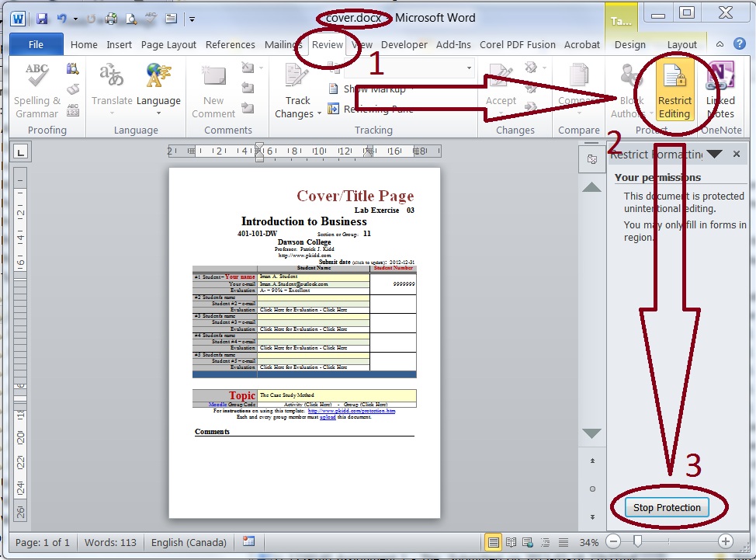Viewport: 756px width, 560px height.
Task: Click the spelling check icon in Quick Access Toolbar
Action: 151,19
